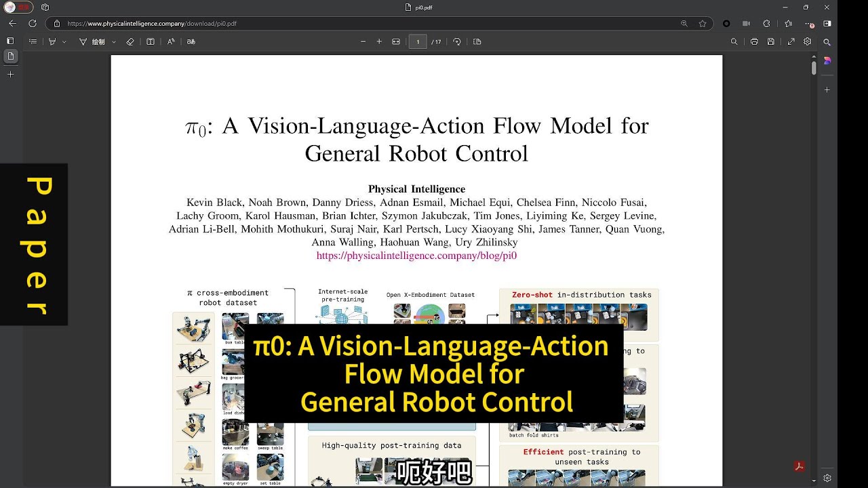Image resolution: width=868 pixels, height=488 pixels.
Task: Click the "General Robot Control" title line
Action: [416, 154]
